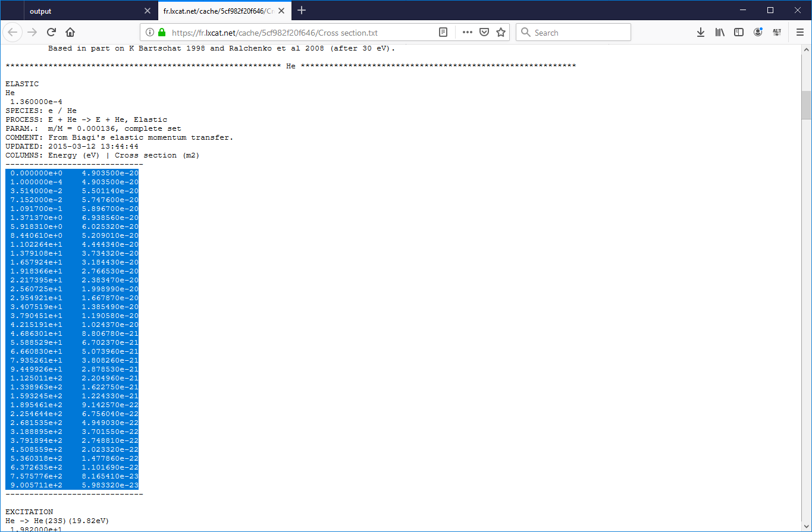Image resolution: width=812 pixels, height=532 pixels.
Task: Go to the Firefox home page
Action: click(x=70, y=33)
